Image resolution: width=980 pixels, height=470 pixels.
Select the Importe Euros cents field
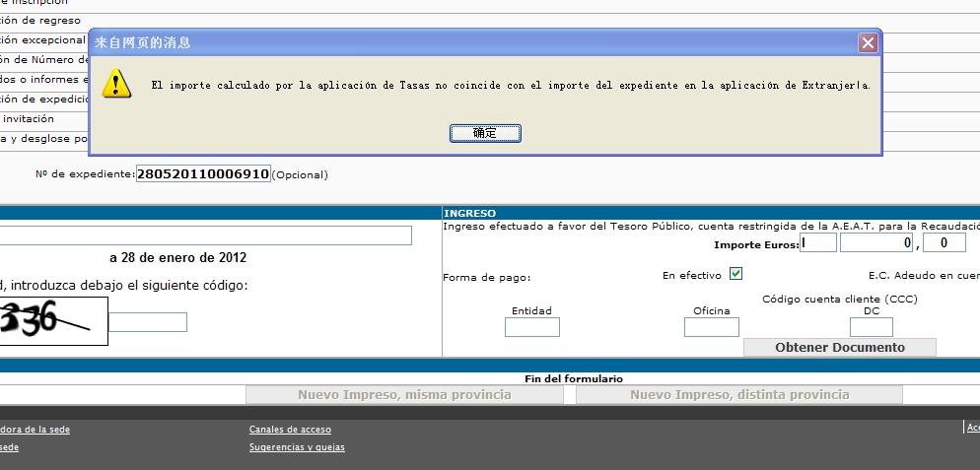[945, 242]
